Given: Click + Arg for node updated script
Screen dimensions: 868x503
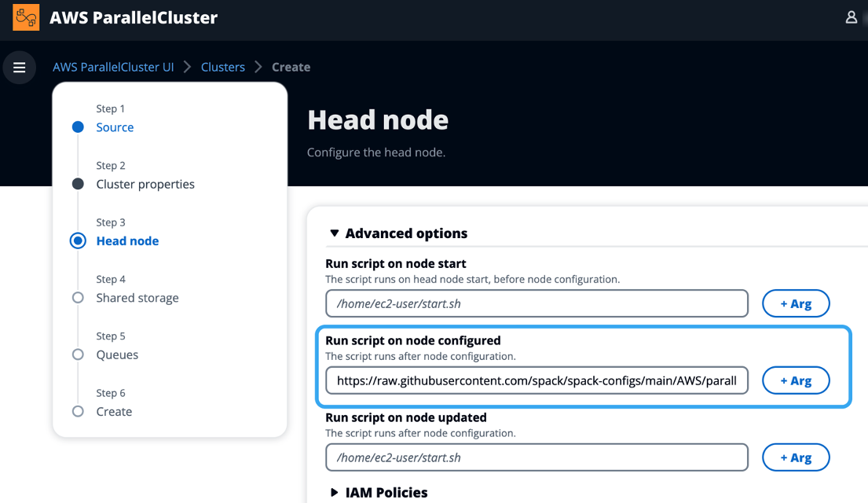Looking at the screenshot, I should point(796,457).
